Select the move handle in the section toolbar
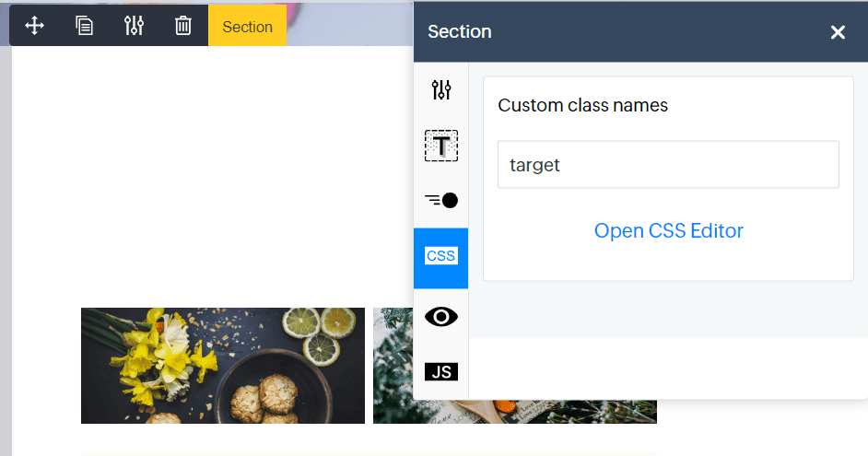The image size is (868, 456). tap(34, 26)
